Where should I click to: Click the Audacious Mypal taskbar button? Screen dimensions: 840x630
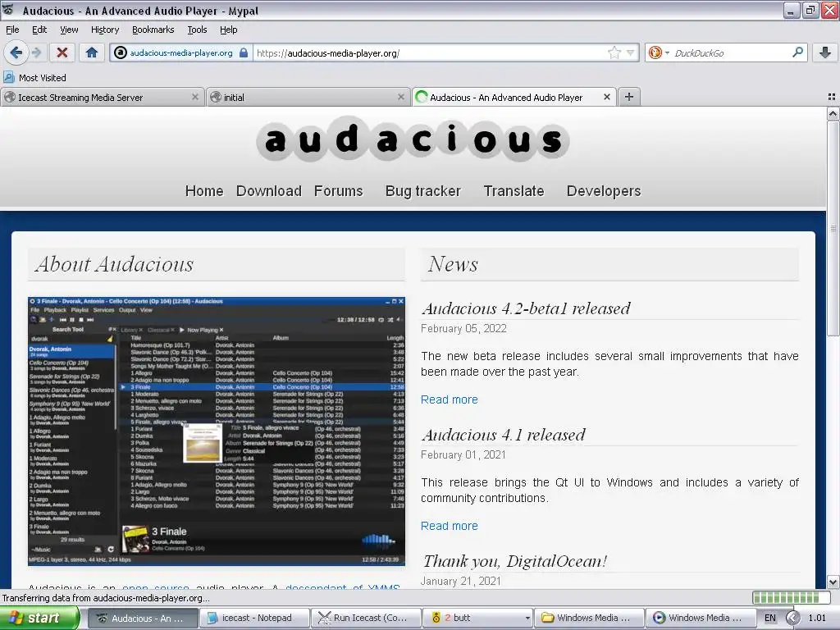[143, 618]
